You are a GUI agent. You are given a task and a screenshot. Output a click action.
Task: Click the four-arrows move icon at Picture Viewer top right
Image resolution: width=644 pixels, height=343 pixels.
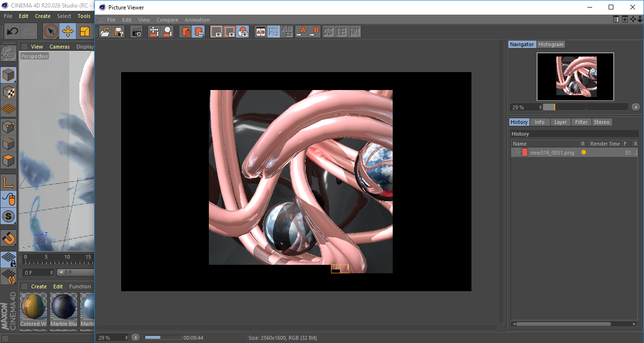pos(633,19)
